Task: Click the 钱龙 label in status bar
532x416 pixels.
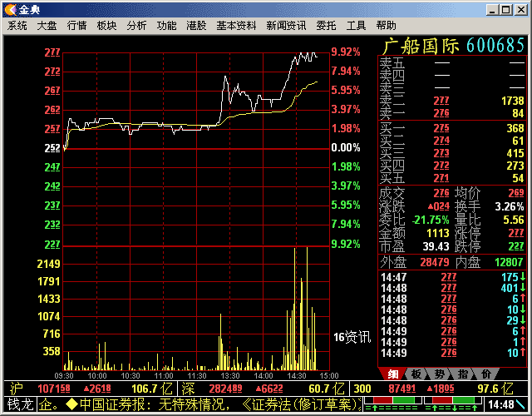Action: pos(20,404)
